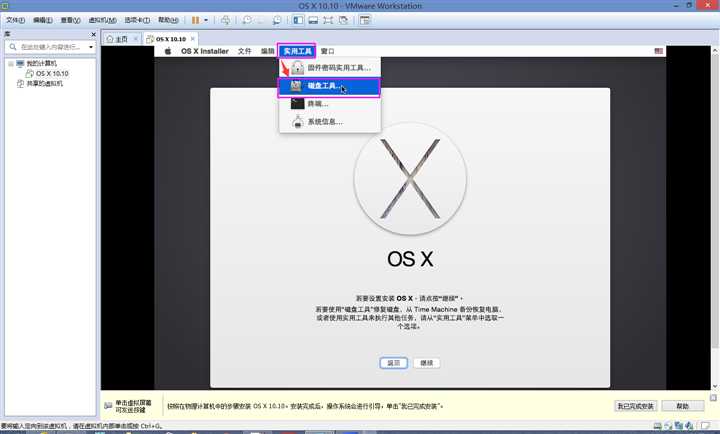Click the small icon at the hint bar corner
The image size is (720, 434).
point(713,398)
